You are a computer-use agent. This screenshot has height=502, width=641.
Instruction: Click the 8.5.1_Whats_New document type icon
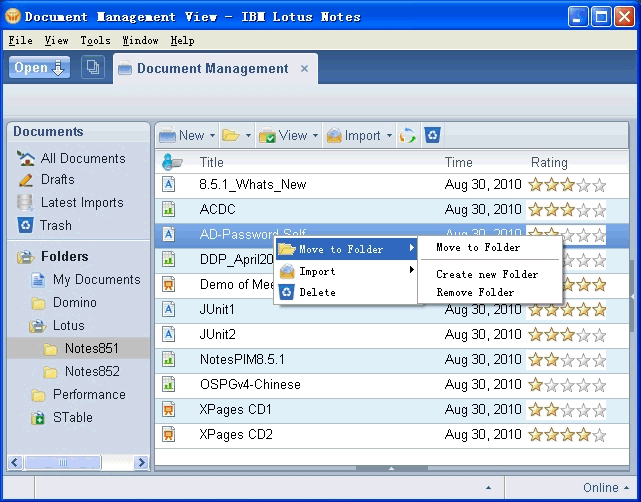click(168, 184)
